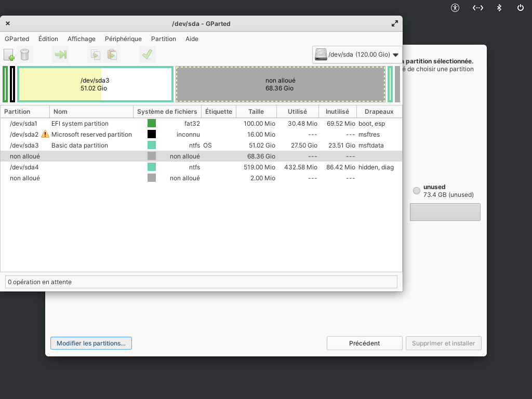Select the 68.36 Gio non alloué graphic block
Screen dimensions: 532x399
281,84
